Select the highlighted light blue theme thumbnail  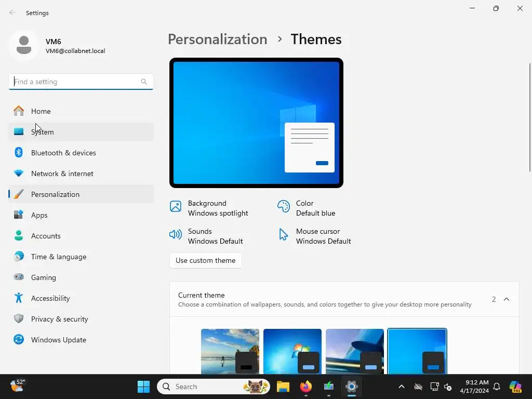pos(417,352)
